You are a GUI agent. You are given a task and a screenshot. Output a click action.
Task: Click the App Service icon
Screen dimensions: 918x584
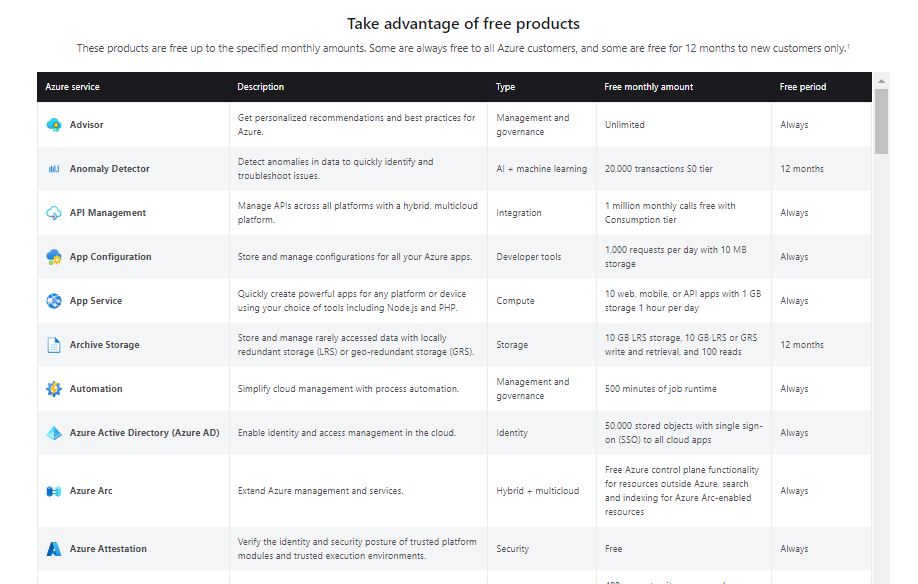point(54,301)
